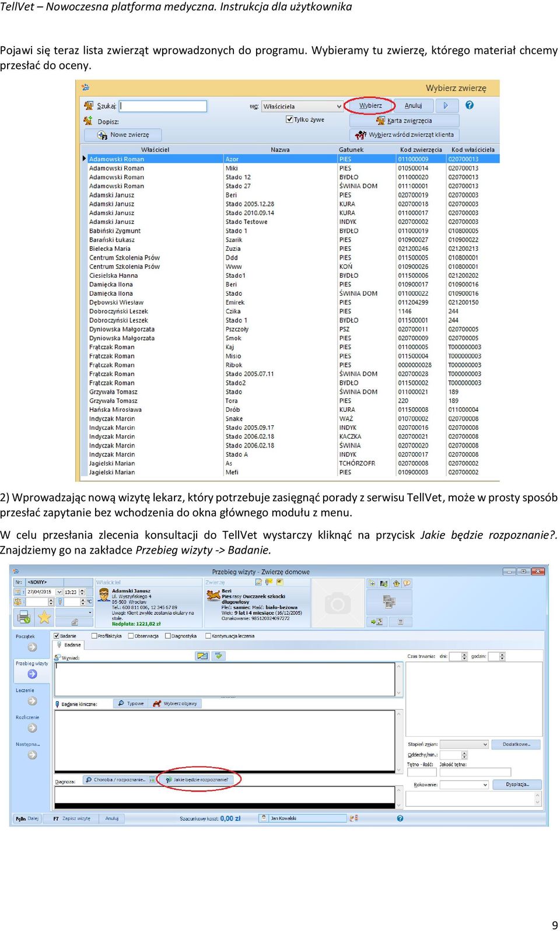Click the Anuluj button in Wybierz zwierzę
Image resolution: width=560 pixels, height=931 pixels.
coord(414,106)
